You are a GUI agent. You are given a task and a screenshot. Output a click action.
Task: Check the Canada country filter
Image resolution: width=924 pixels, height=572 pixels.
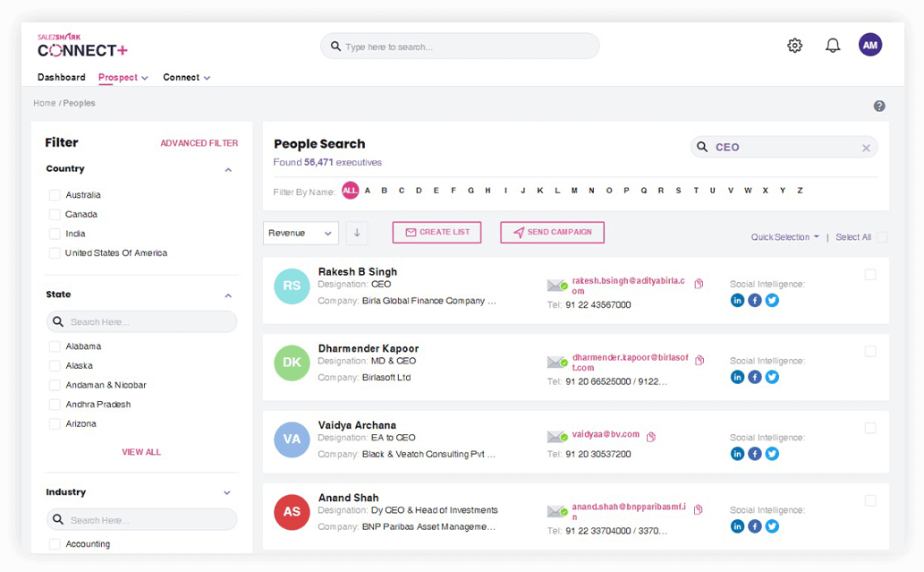pos(55,215)
